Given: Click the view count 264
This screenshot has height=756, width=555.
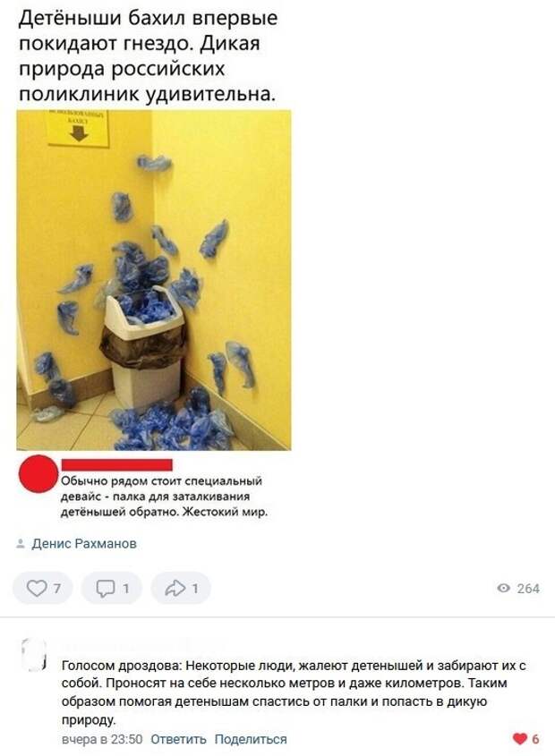Looking at the screenshot, I should (528, 588).
